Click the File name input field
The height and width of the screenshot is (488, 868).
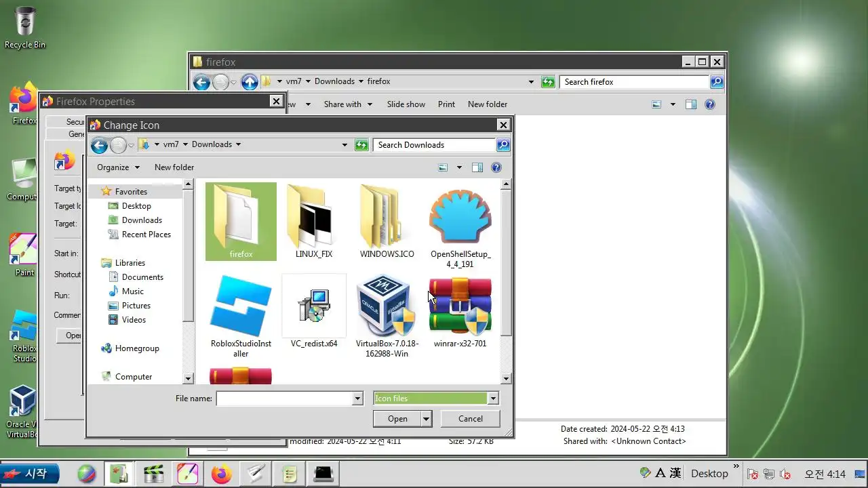click(284, 399)
